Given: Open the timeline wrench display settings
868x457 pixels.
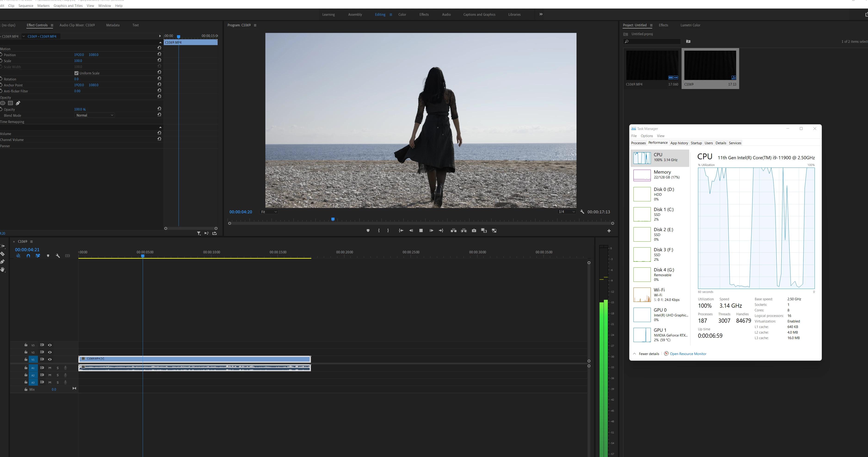Looking at the screenshot, I should [58, 256].
